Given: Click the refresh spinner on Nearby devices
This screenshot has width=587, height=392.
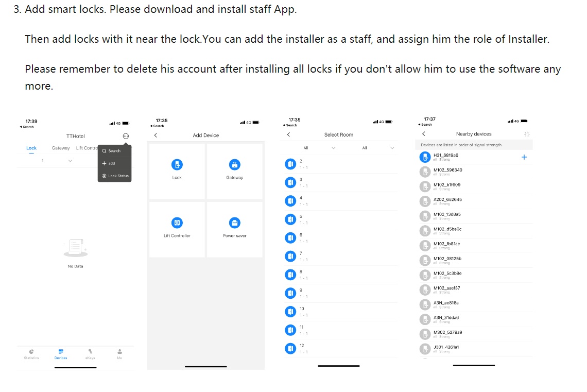Looking at the screenshot, I should click(526, 134).
